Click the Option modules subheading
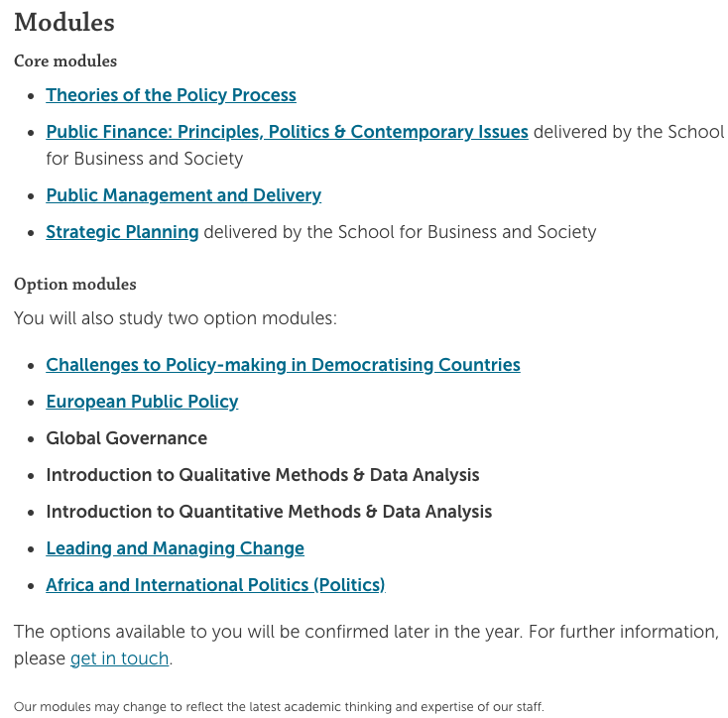The width and height of the screenshot is (728, 718). [75, 284]
